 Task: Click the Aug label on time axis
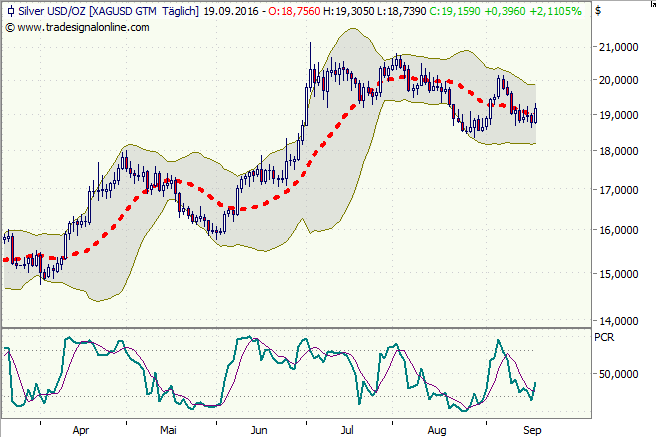[437, 430]
